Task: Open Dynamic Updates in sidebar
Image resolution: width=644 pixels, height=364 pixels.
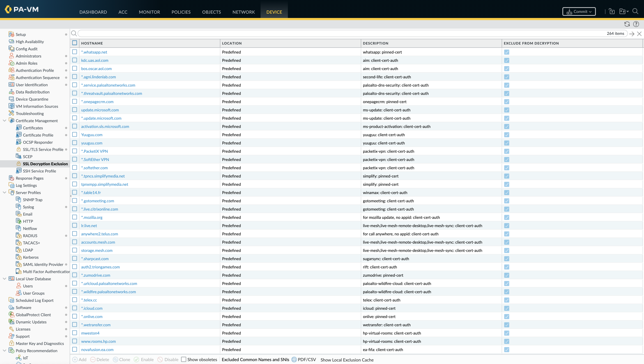Action: 31,322
